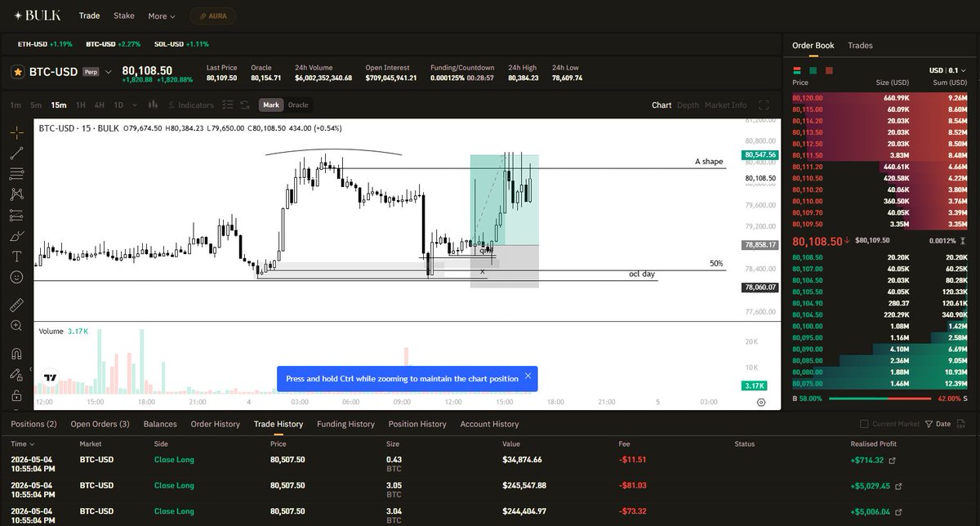The height and width of the screenshot is (526, 980).
Task: Tick the Current Market checkbox
Action: coord(864,424)
